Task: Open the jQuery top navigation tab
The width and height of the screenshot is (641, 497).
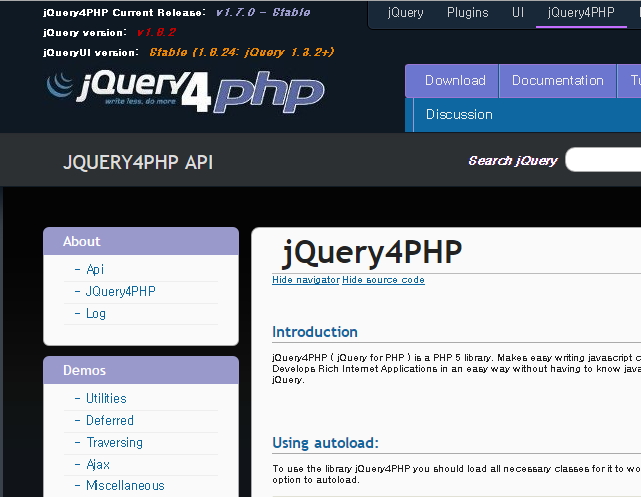Action: pyautogui.click(x=406, y=13)
